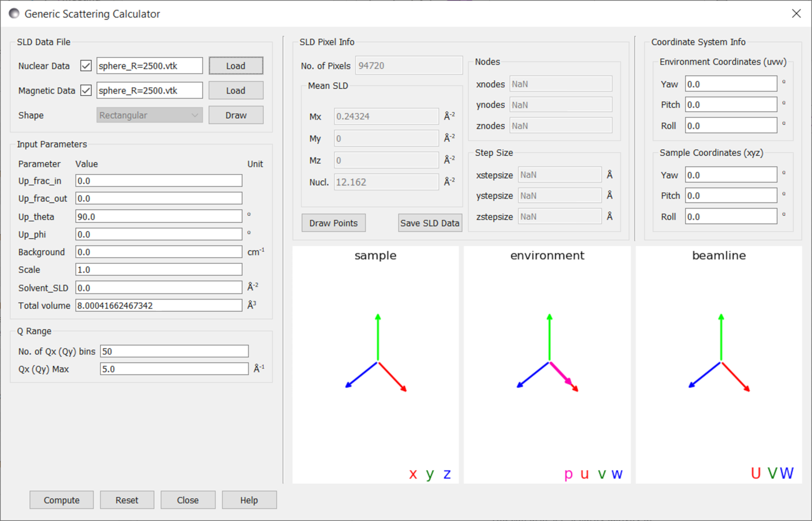The height and width of the screenshot is (521, 812).
Task: Click the Reset button
Action: [x=127, y=500]
